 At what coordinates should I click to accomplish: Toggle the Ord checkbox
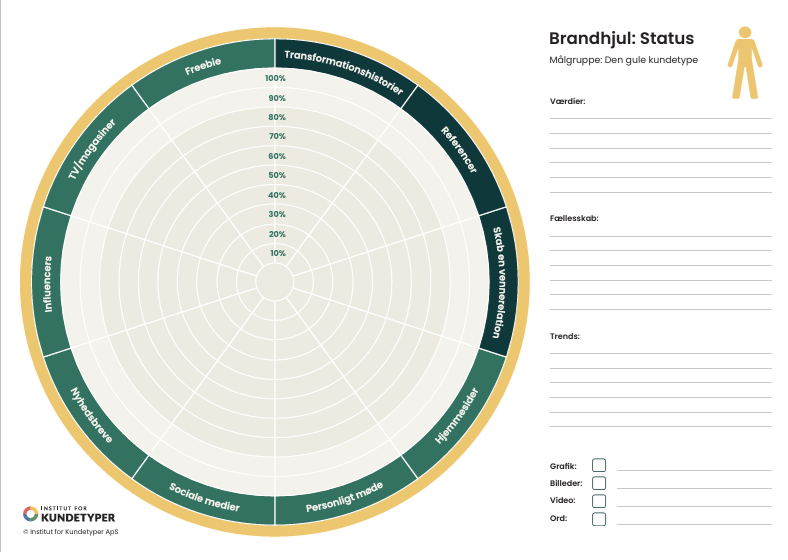(x=599, y=519)
